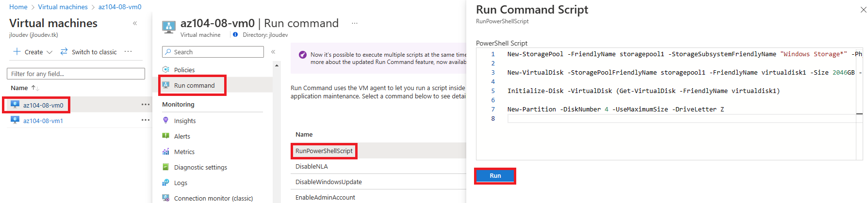Image resolution: width=868 pixels, height=203 pixels.
Task: Click the rocket icon in notification banner
Action: 303,55
